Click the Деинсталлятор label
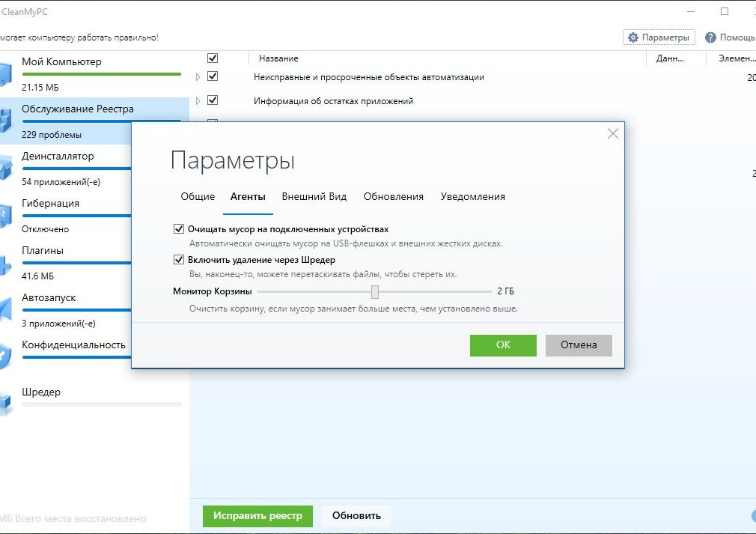The image size is (756, 534). [58, 156]
